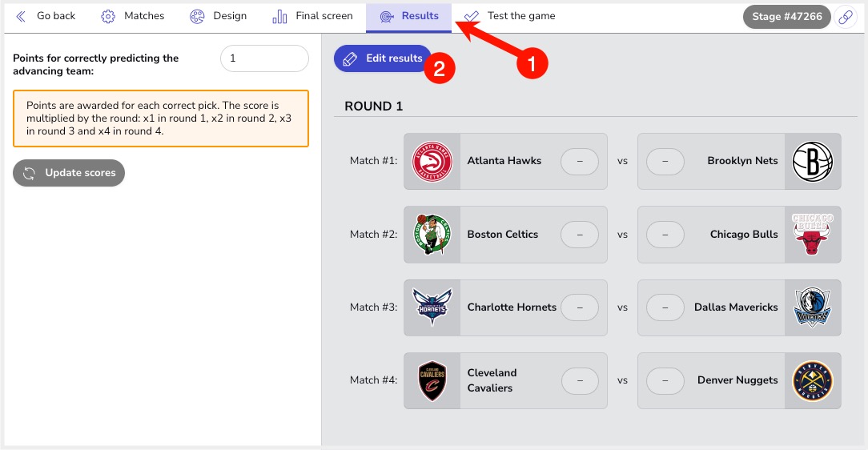Open the Final screen tab

pos(312,16)
